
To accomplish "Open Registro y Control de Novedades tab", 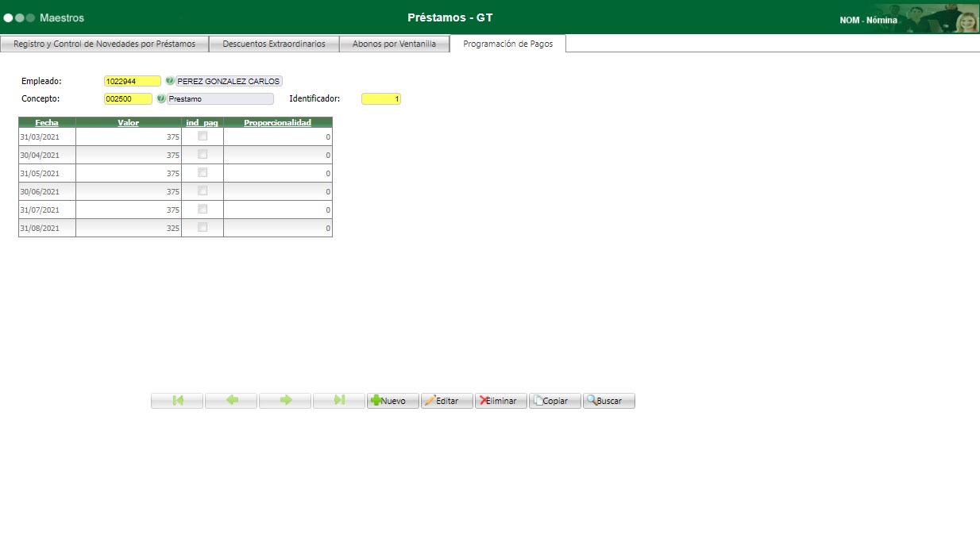I will [104, 44].
